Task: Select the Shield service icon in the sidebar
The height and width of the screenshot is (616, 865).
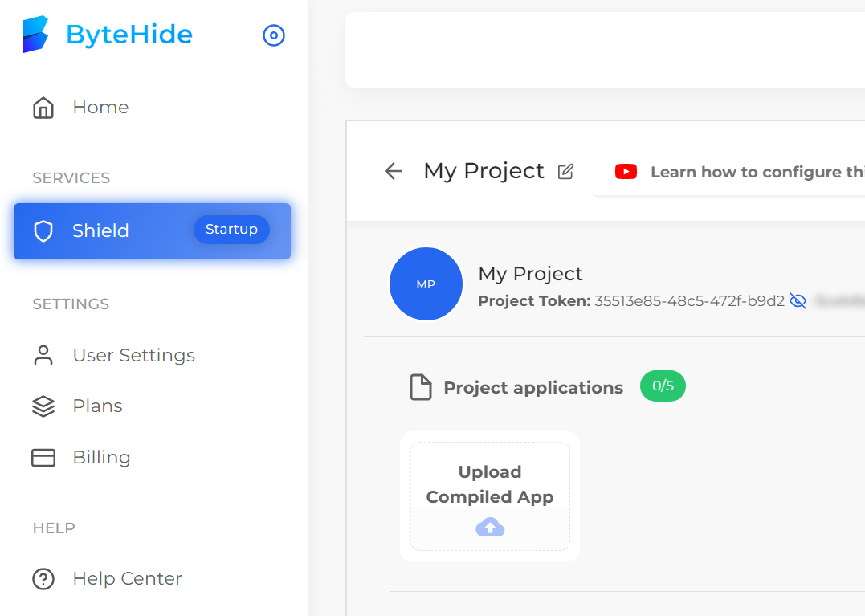Action: [x=43, y=231]
